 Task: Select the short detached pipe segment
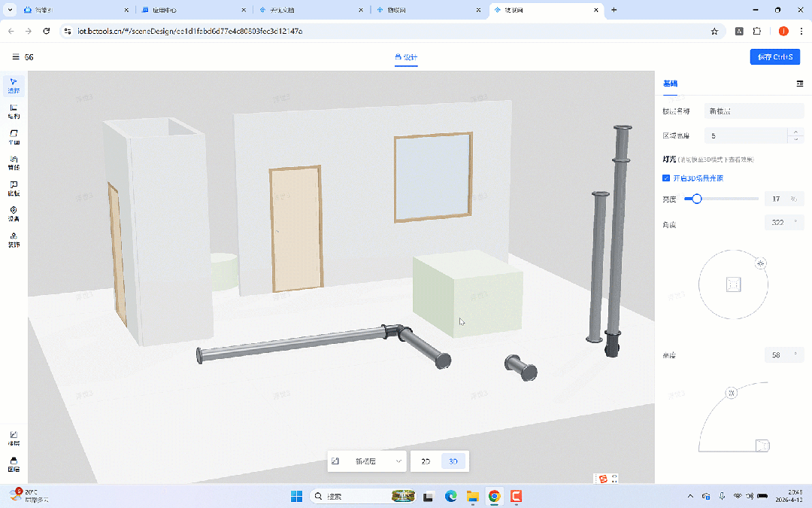521,368
